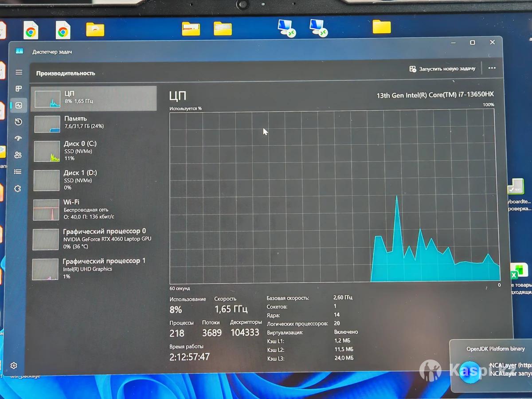Open the Startup apps page icon
Image resolution: width=532 pixels, height=399 pixels.
pyautogui.click(x=18, y=138)
